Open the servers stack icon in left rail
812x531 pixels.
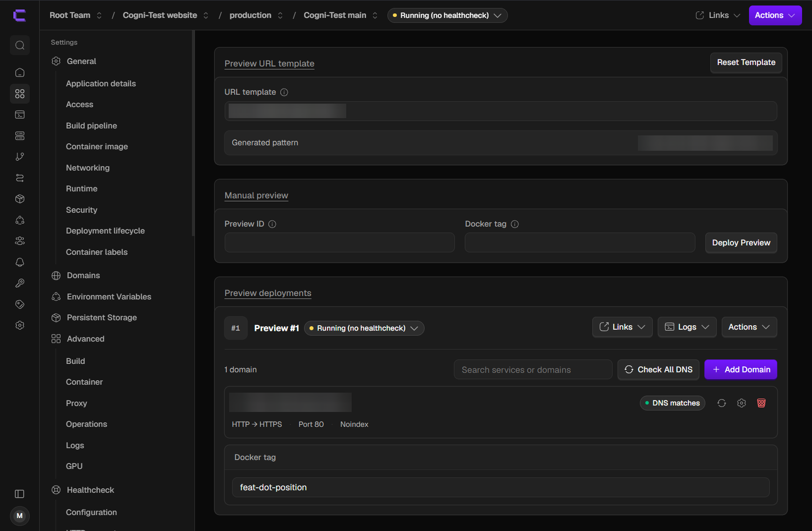20,136
